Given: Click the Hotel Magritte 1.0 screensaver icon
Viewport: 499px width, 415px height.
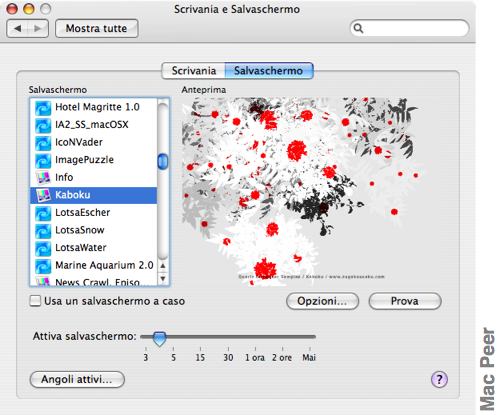Looking at the screenshot, I should pos(43,108).
